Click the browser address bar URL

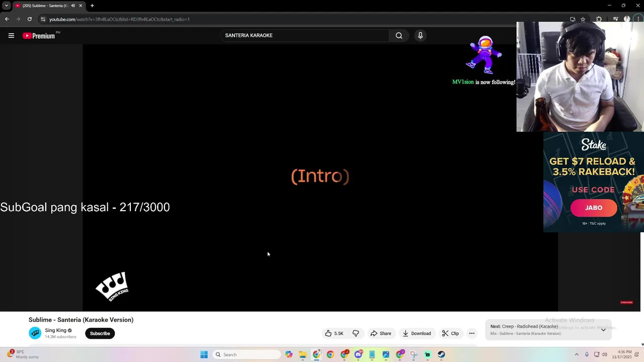119,19
